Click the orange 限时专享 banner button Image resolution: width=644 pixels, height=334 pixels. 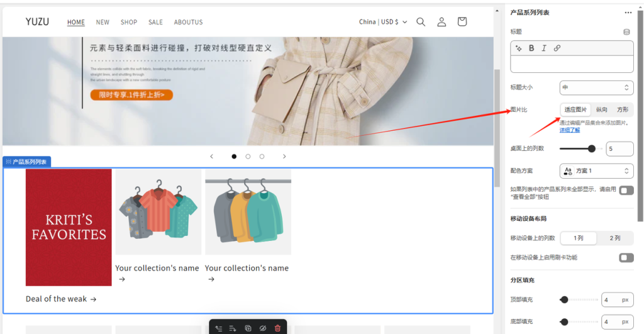(131, 95)
